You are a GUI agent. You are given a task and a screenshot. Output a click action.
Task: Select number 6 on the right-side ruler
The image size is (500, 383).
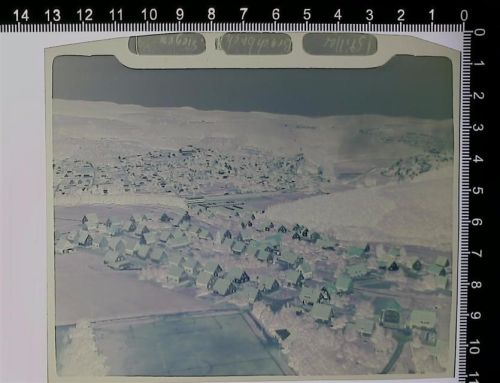pos(478,222)
